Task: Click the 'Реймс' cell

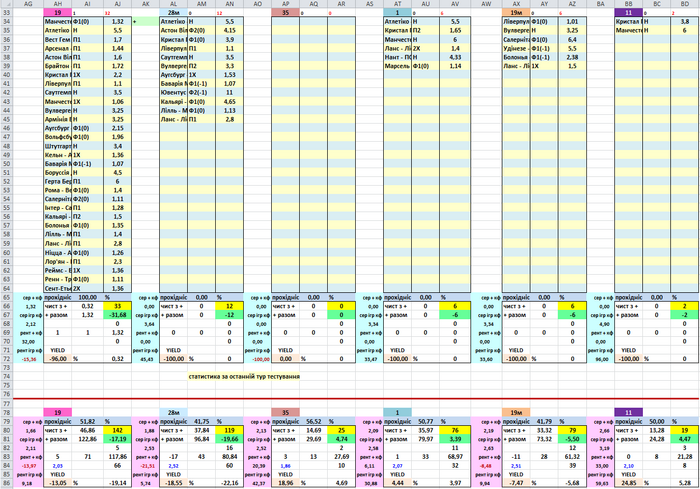Action: coord(58,270)
